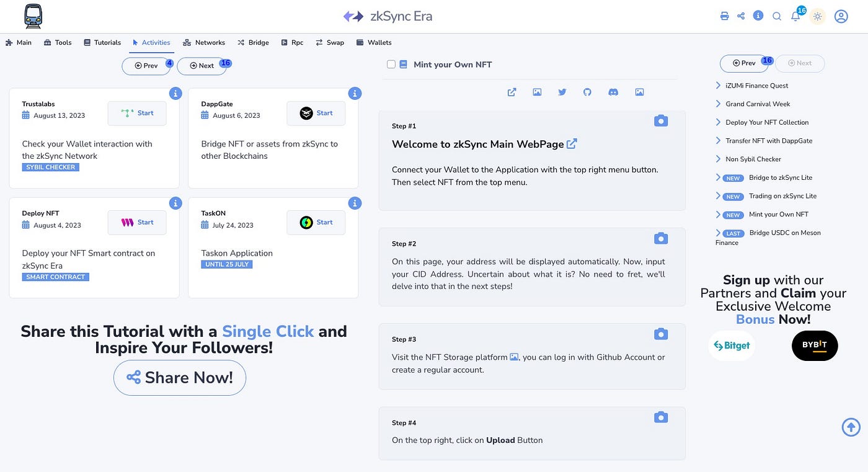Click the Twitter icon in tutorial links

click(x=562, y=92)
